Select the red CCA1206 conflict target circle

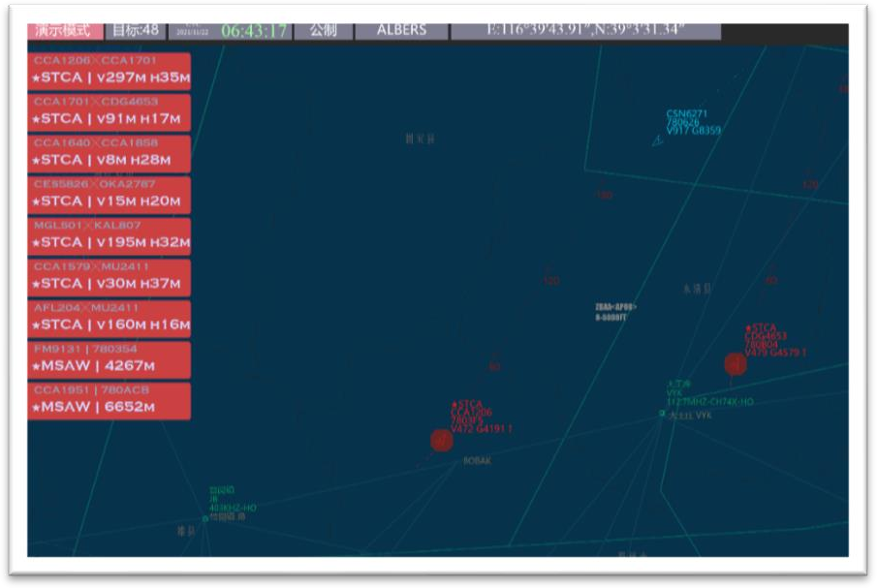[442, 441]
